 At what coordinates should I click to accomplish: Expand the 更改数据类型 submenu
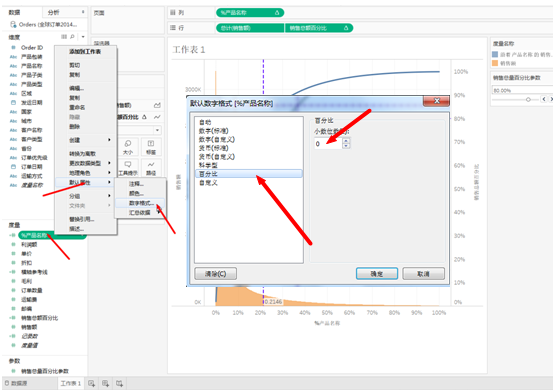pyautogui.click(x=85, y=163)
